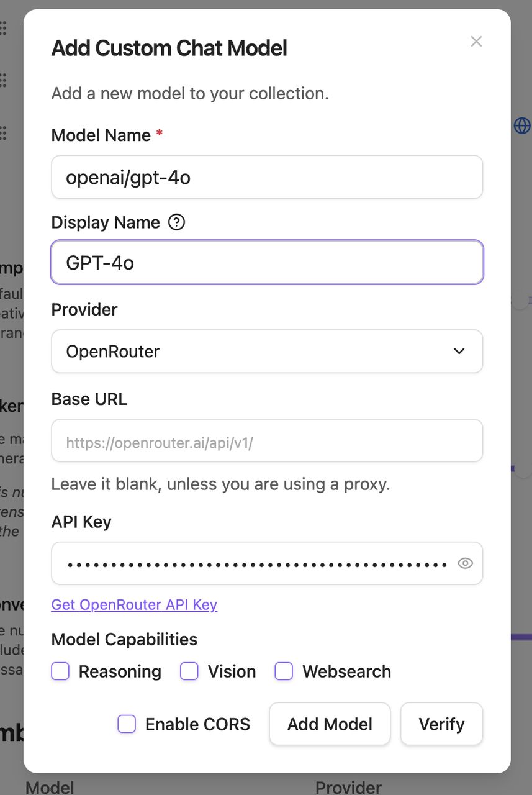532x795 pixels.
Task: Click the "Model" column header behind the dialog
Action: [x=50, y=788]
